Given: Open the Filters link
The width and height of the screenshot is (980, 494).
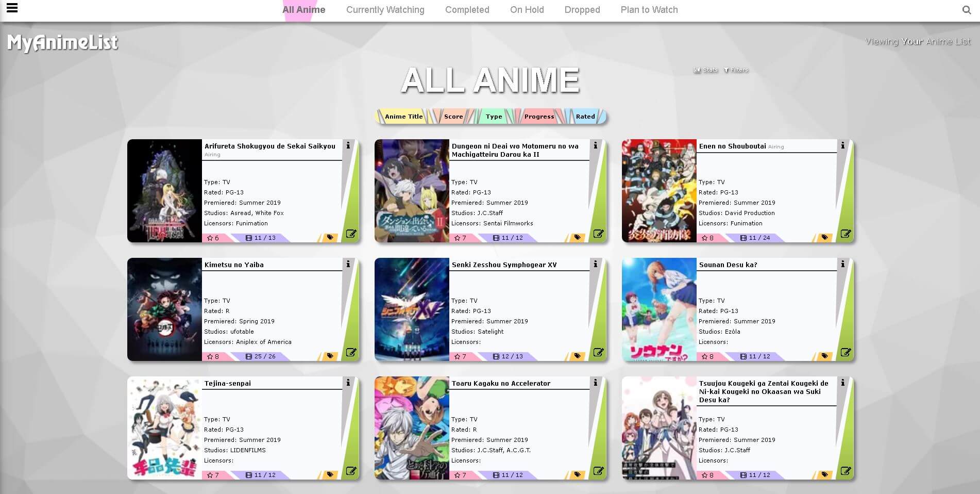Looking at the screenshot, I should [736, 70].
